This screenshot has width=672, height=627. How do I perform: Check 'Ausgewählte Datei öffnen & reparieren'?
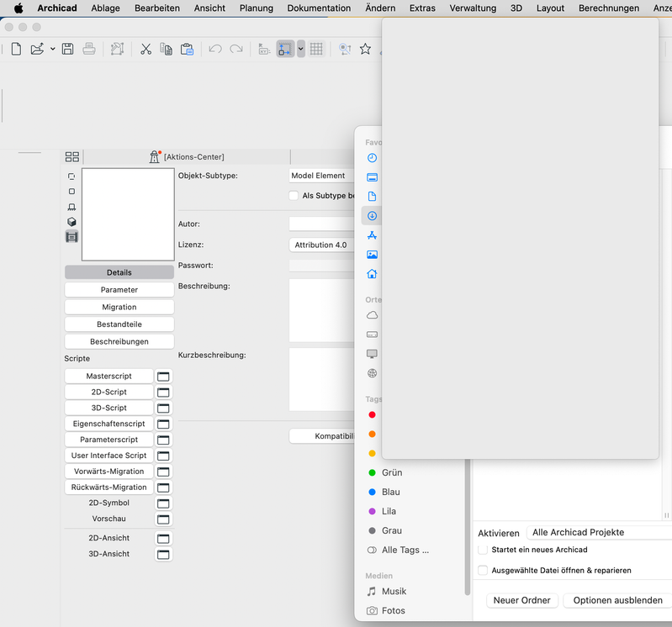point(483,570)
